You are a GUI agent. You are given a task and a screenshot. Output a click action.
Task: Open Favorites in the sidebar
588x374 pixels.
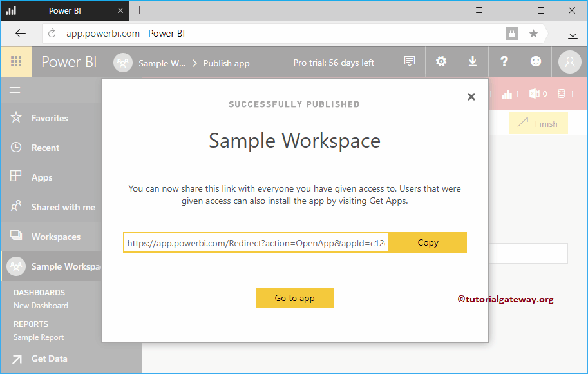49,118
